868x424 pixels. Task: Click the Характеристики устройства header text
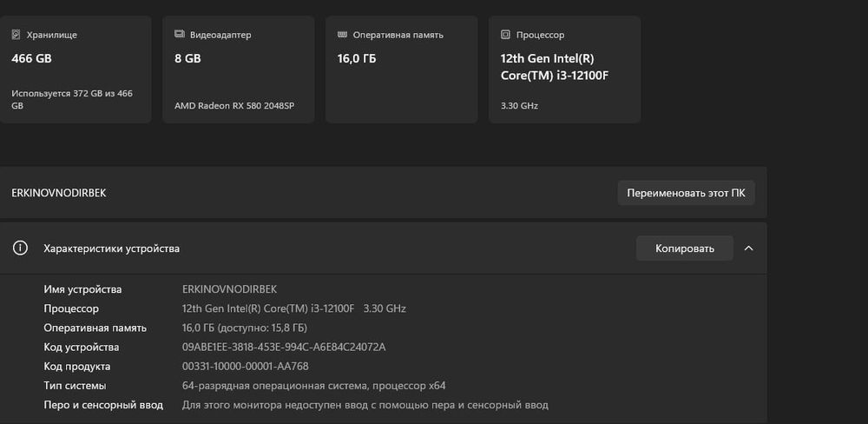tap(111, 248)
